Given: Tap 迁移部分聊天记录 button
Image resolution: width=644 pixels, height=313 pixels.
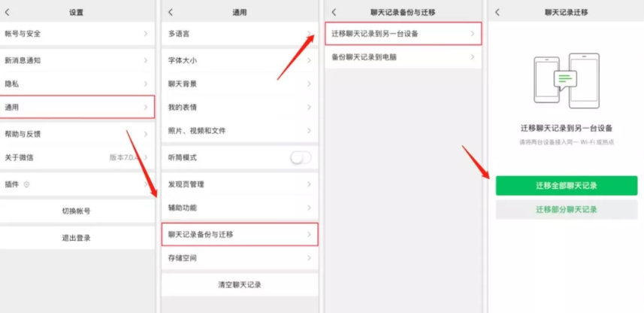Looking at the screenshot, I should 567,210.
